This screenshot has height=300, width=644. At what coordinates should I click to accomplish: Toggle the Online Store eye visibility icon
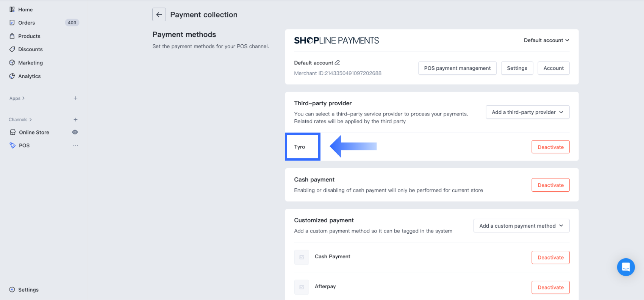75,132
